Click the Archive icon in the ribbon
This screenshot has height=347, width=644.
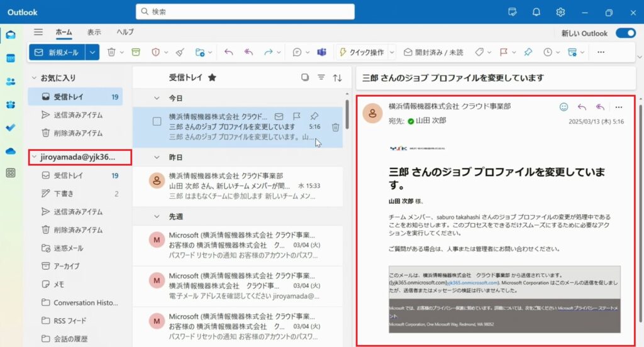[x=136, y=52]
